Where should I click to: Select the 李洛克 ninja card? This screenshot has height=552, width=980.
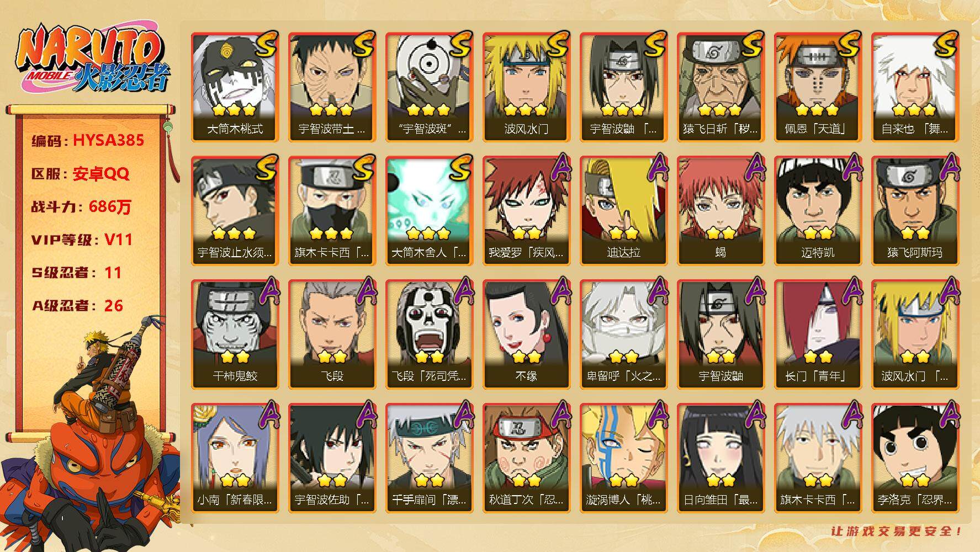(915, 458)
